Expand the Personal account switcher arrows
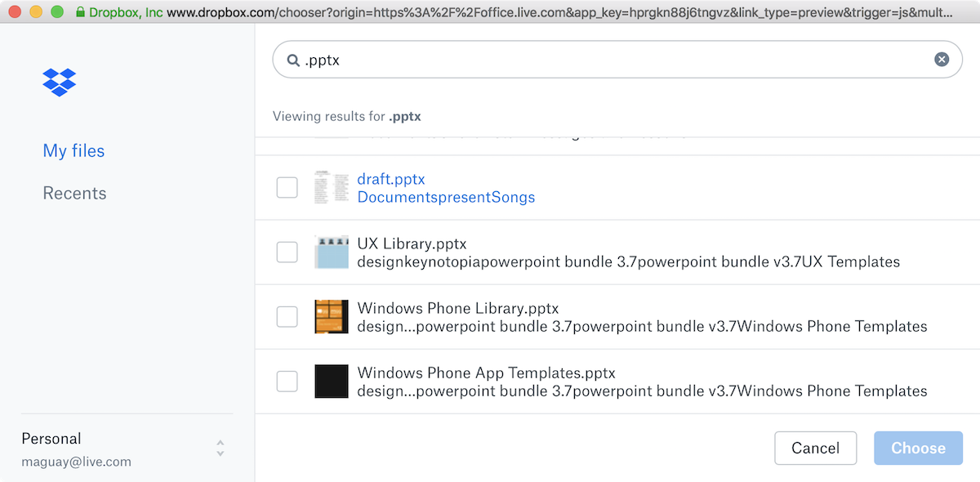The image size is (980, 482). click(220, 448)
